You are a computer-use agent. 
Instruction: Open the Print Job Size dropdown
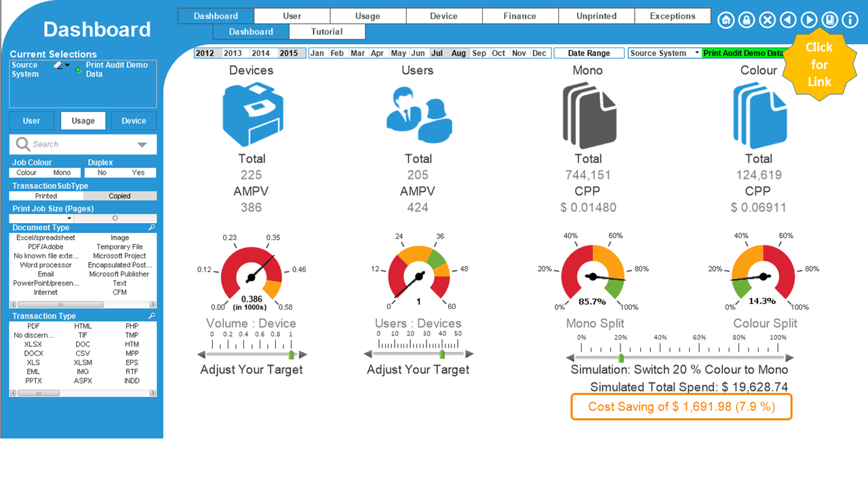pyautogui.click(x=69, y=218)
